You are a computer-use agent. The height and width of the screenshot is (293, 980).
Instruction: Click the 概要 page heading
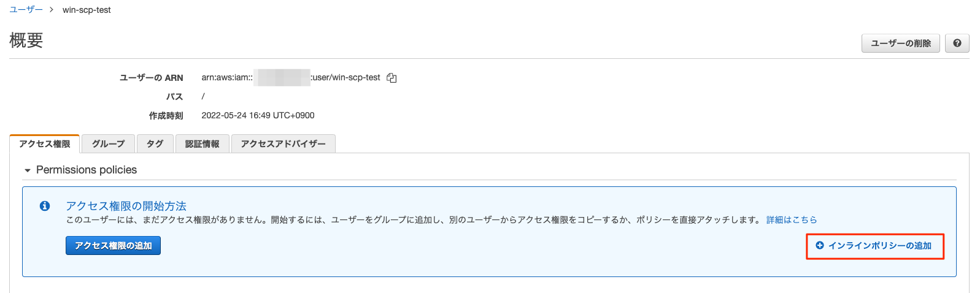coord(26,40)
